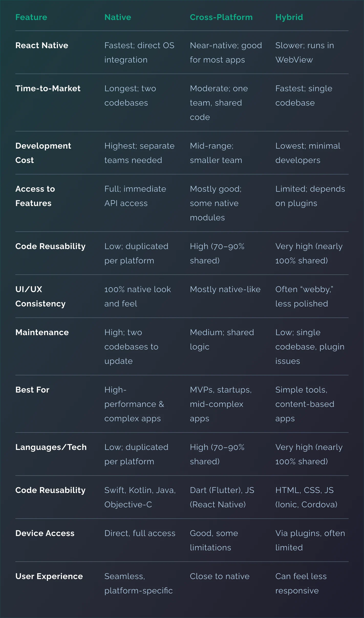
Task: Click the Languages/Tech row label
Action: (51, 447)
